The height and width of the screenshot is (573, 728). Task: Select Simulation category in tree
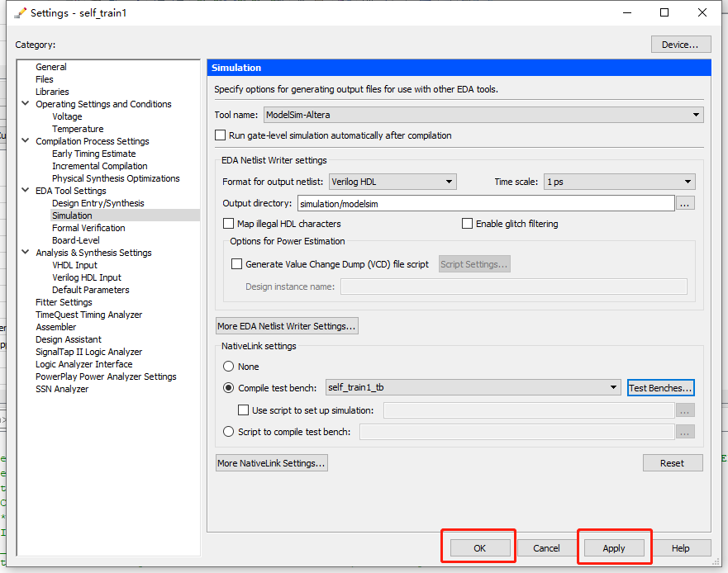73,215
